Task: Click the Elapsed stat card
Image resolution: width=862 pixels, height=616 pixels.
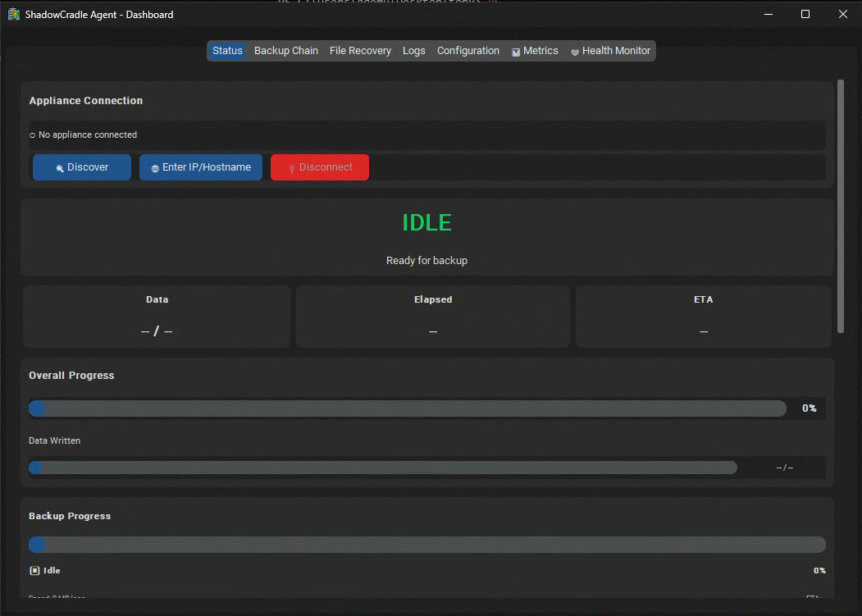Action: point(433,317)
